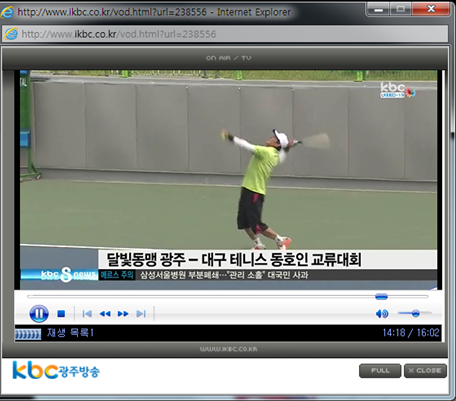Click the WWW.IKBC.CO.KR footer text
This screenshot has width=456, height=401.
pyautogui.click(x=228, y=349)
